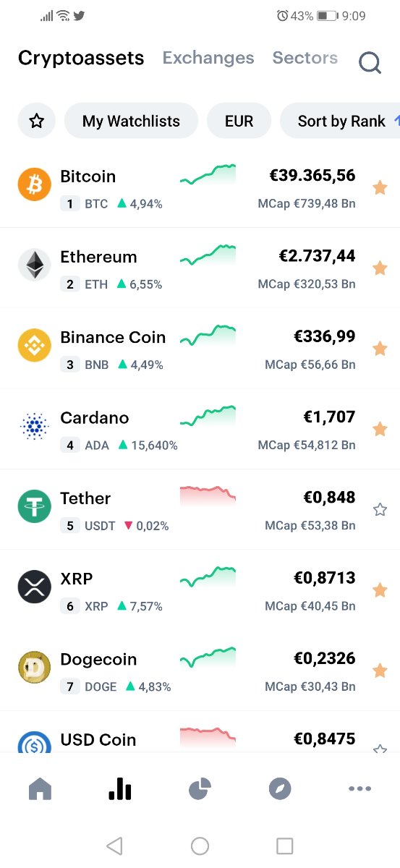Open the search magnifier icon
The height and width of the screenshot is (868, 400).
pyautogui.click(x=370, y=63)
